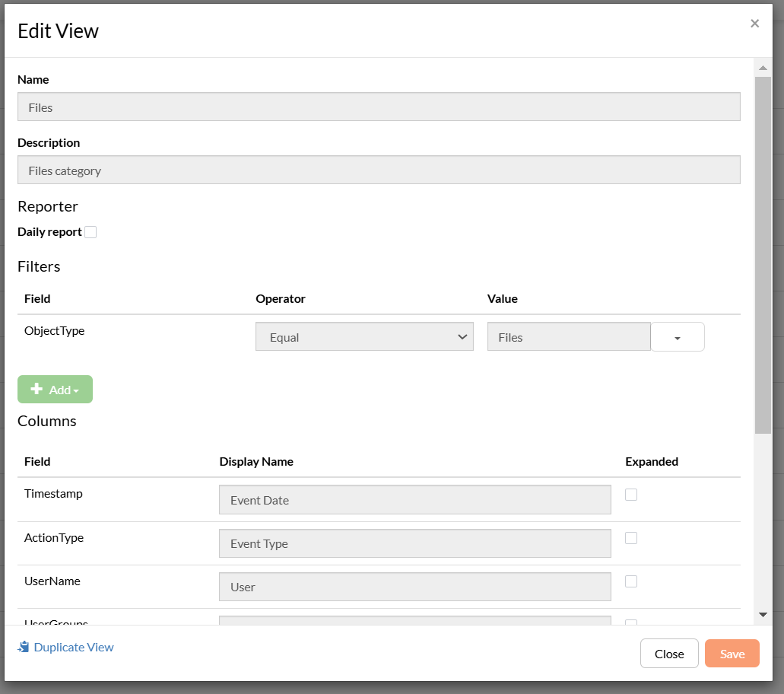Click the Expanded column header

(652, 461)
